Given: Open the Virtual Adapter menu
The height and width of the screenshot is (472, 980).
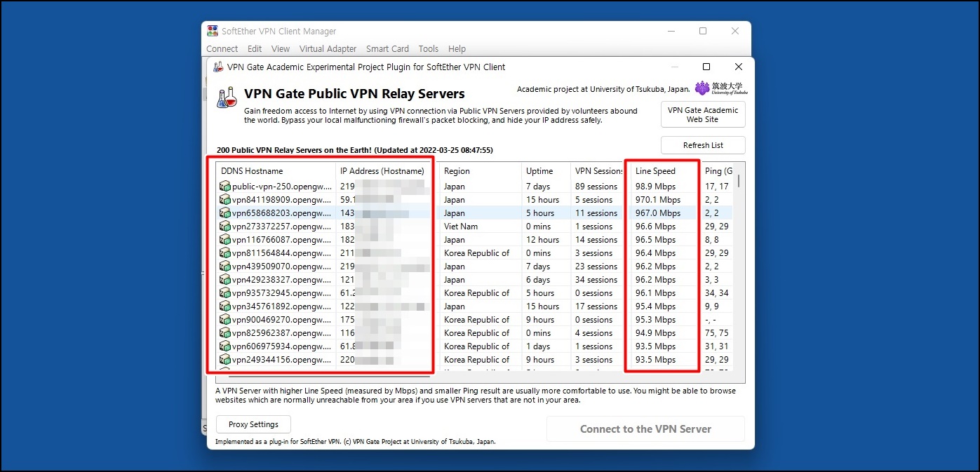Looking at the screenshot, I should coord(328,49).
